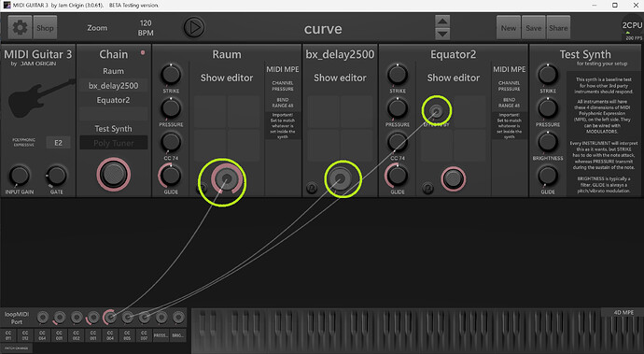Image resolution: width=644 pixels, height=354 pixels.
Task: Select the previous patch with up arrow
Action: point(442,21)
